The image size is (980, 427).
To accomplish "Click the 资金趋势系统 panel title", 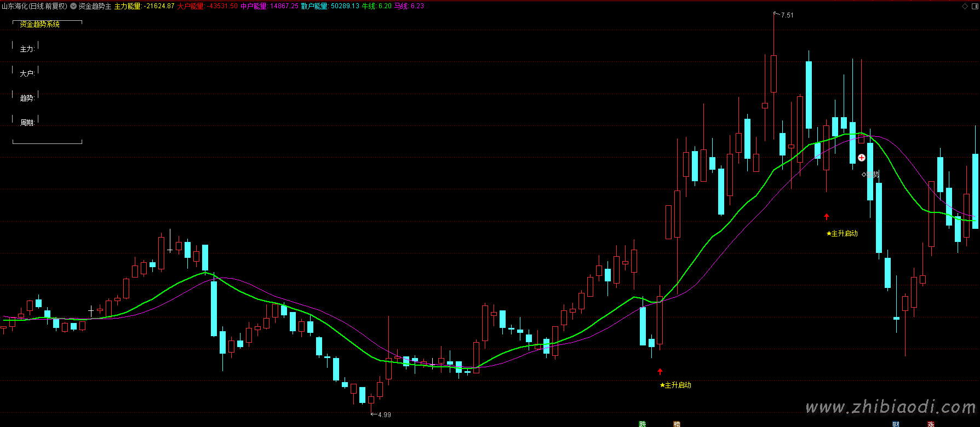I will point(40,24).
